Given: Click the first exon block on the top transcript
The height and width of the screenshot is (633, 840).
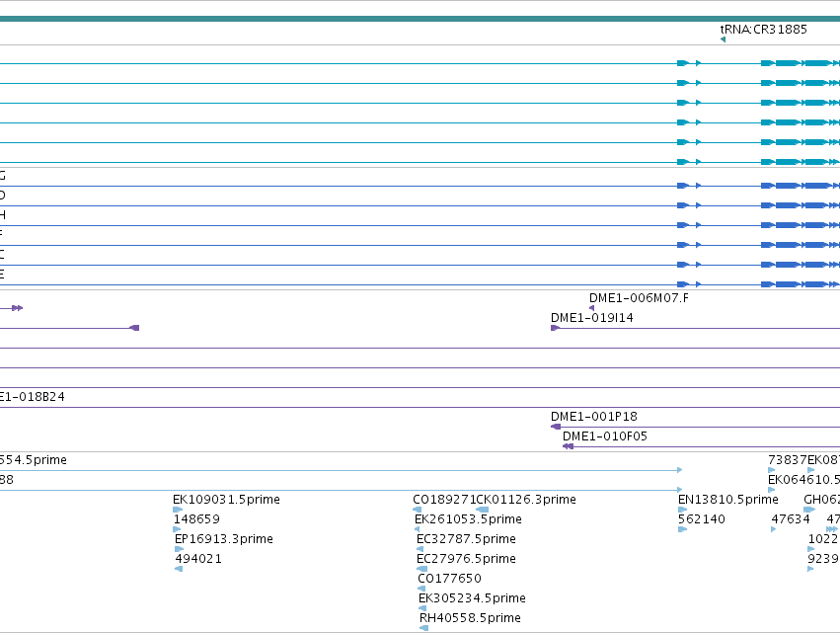Looking at the screenshot, I should (682, 63).
